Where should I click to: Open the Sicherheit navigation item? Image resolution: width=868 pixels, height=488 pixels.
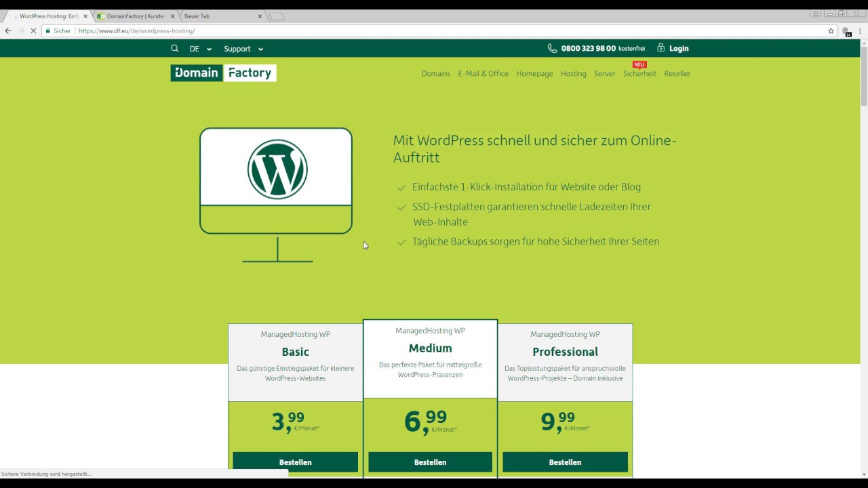pos(639,74)
